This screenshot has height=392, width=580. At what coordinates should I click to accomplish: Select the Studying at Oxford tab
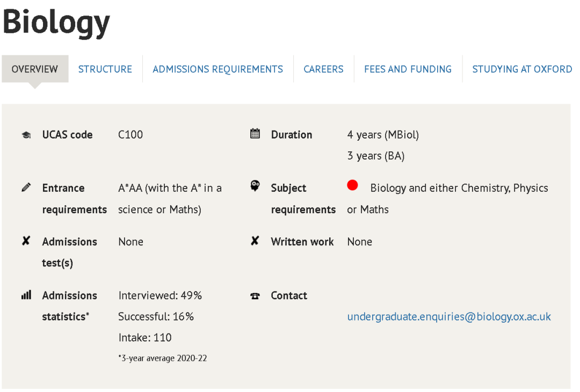tap(521, 69)
